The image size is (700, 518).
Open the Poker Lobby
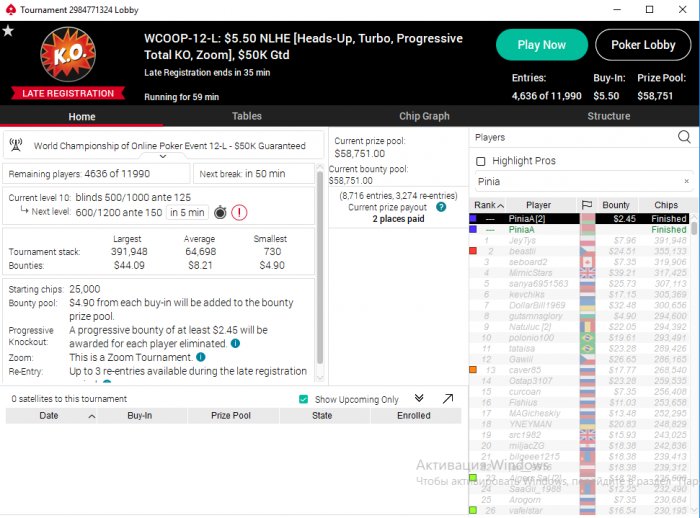click(643, 45)
